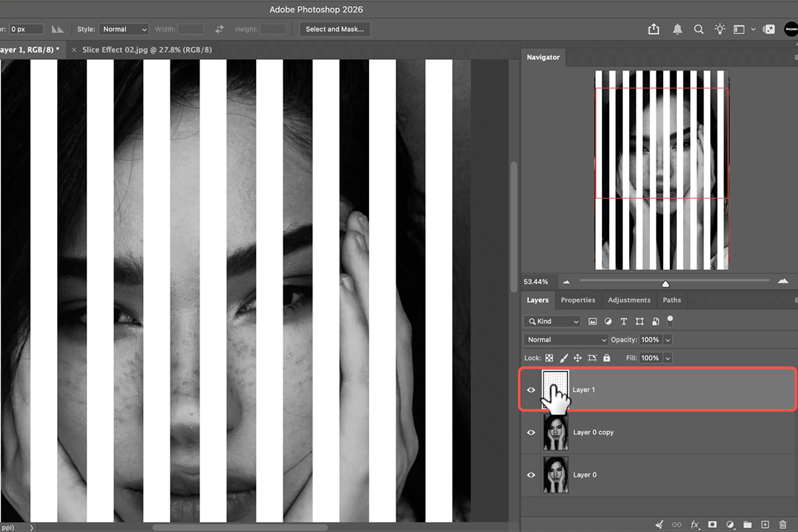Click the Share icon in options bar
798x532 pixels.
click(x=654, y=29)
